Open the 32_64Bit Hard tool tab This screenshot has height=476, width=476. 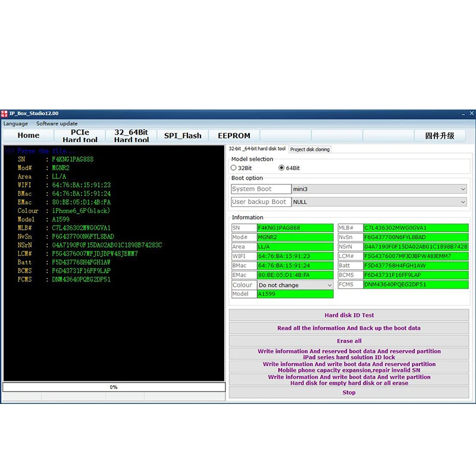[x=131, y=136]
